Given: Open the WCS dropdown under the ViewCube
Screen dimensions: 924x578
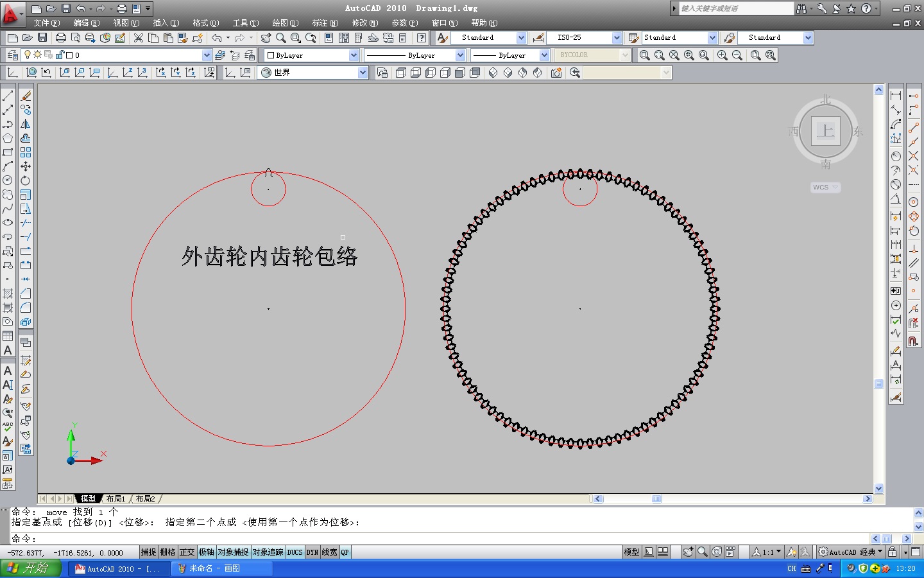Looking at the screenshot, I should (x=825, y=188).
